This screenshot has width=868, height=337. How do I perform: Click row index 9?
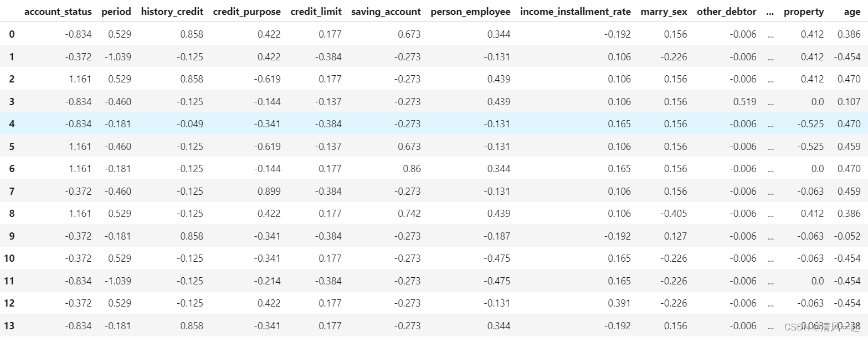[12, 236]
